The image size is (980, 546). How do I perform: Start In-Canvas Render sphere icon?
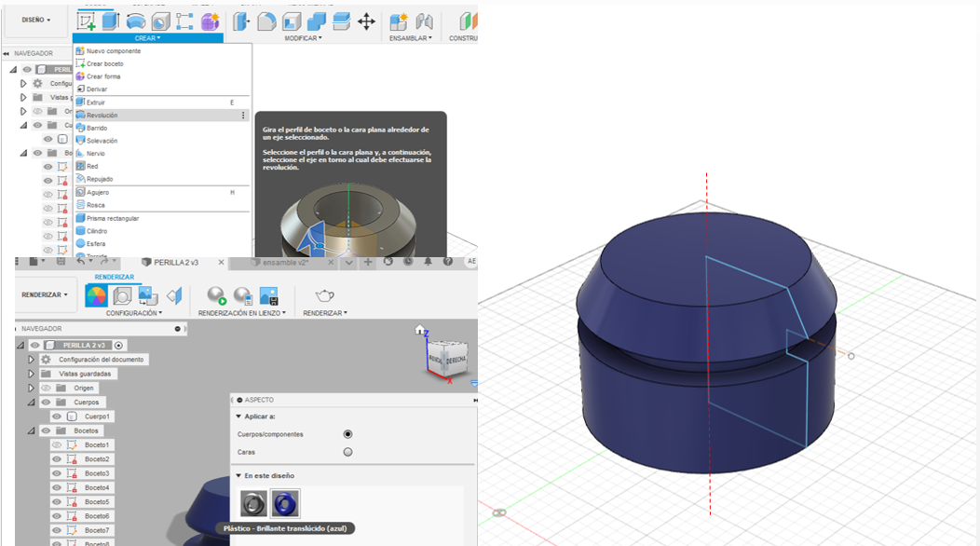click(x=217, y=296)
